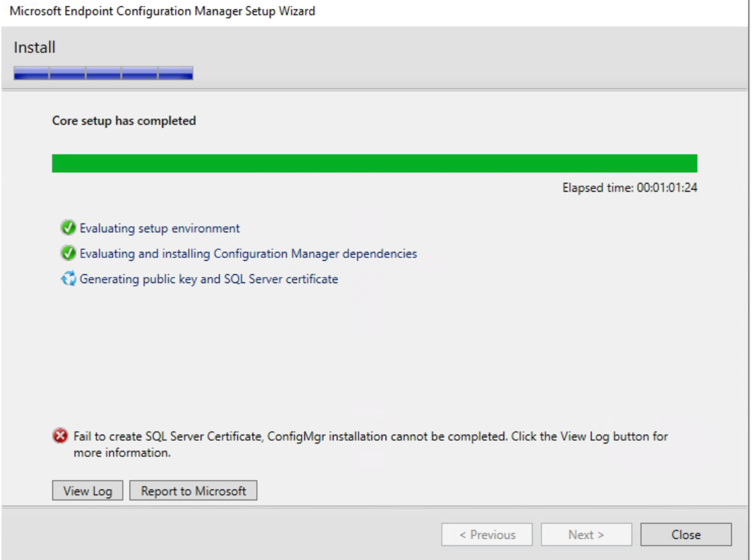Open the setup log with View Log
Image resolution: width=755 pixels, height=560 pixels.
tap(87, 491)
